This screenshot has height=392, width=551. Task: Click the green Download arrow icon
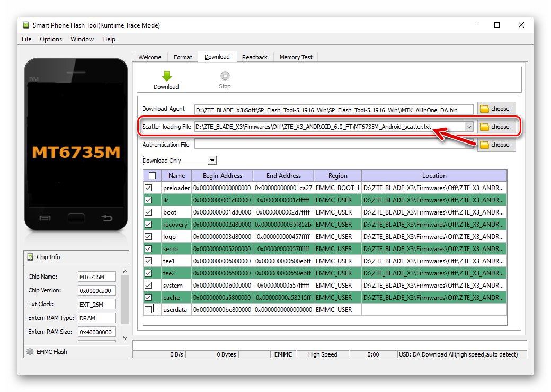click(166, 76)
